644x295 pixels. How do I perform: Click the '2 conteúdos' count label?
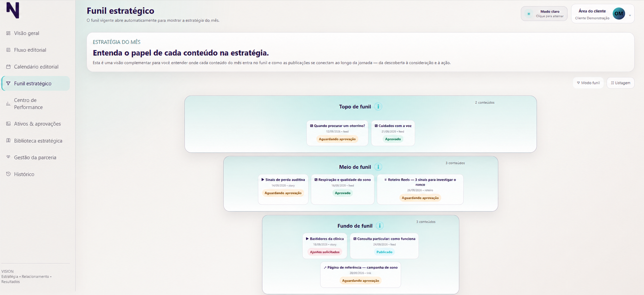coord(484,103)
